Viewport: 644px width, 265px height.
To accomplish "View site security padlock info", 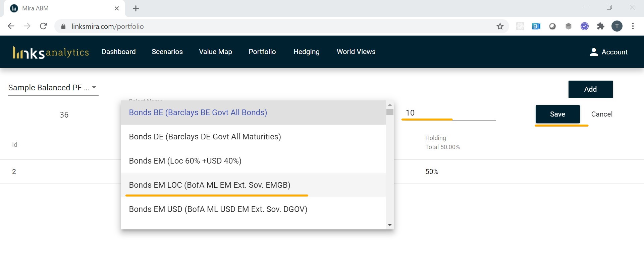I will (x=63, y=27).
